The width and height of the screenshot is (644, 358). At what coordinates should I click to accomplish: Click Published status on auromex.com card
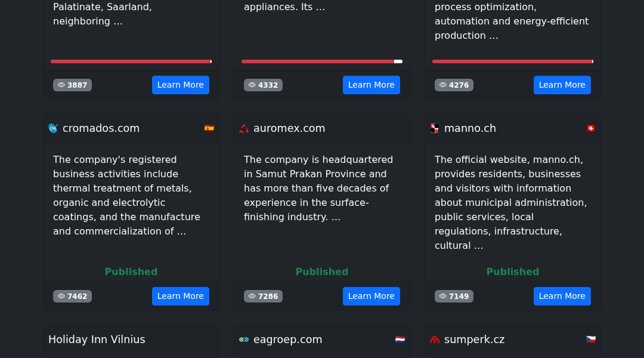pyautogui.click(x=322, y=271)
